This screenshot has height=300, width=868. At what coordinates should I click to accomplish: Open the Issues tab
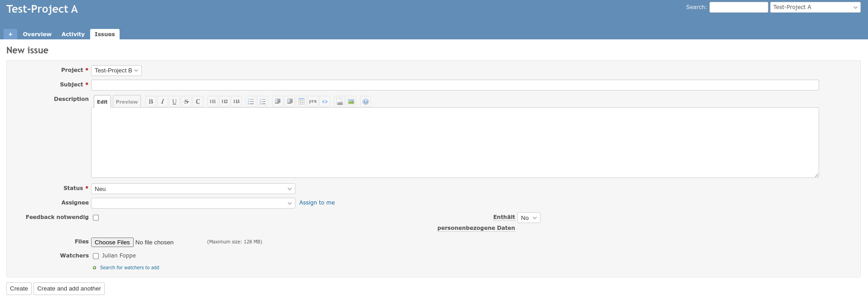click(105, 34)
